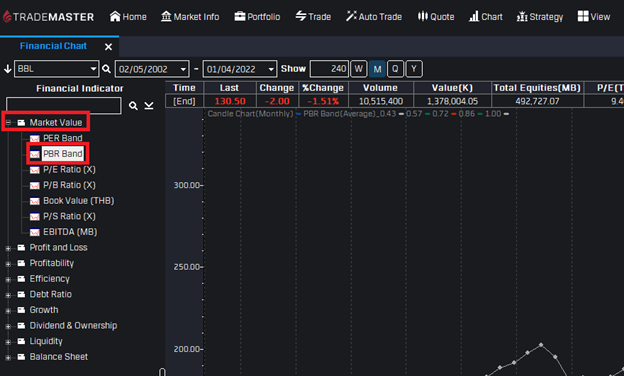Click the %Change value -1.51%
Screen dimensions: 624x376
323,101
